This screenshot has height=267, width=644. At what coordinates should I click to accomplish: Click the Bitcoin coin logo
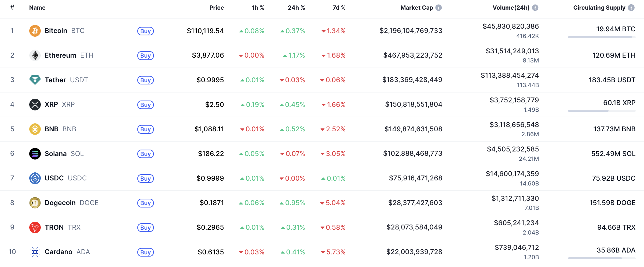(x=35, y=31)
